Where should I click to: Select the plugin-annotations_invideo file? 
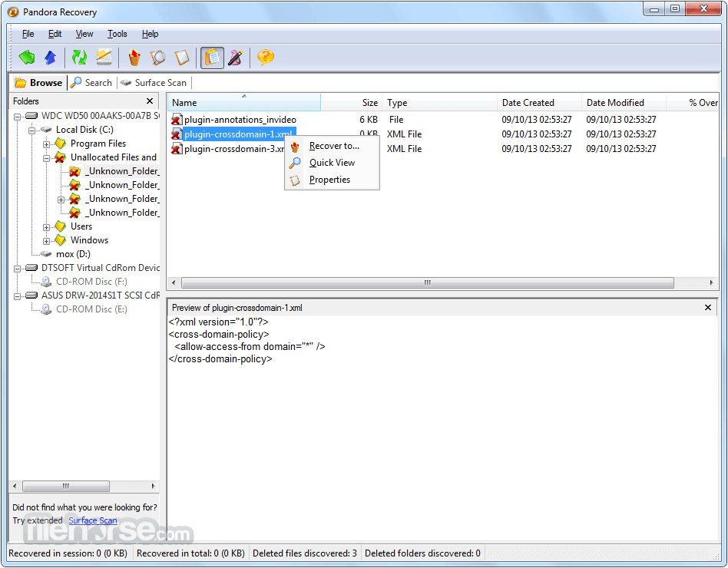(240, 120)
